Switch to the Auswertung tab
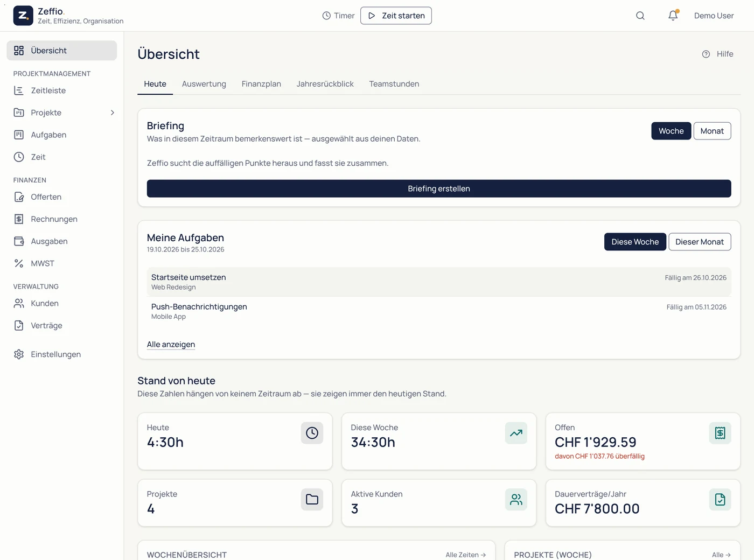Viewport: 754px width, 560px height. 204,84
